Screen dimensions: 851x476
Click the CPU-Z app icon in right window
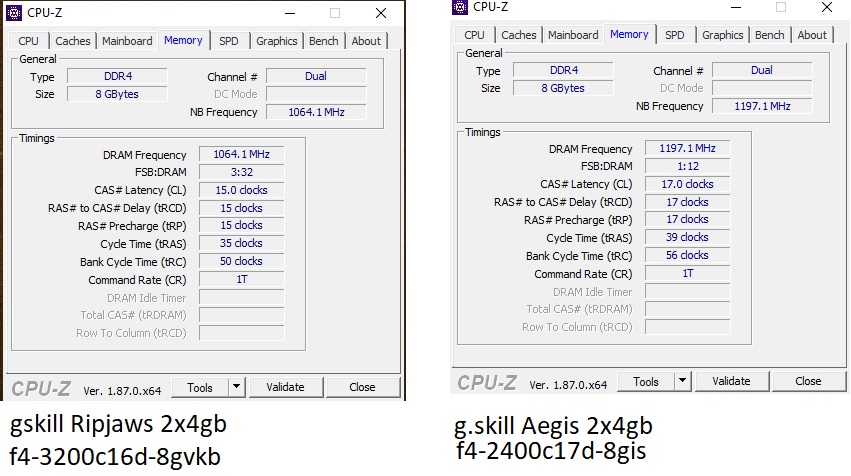pyautogui.click(x=460, y=7)
